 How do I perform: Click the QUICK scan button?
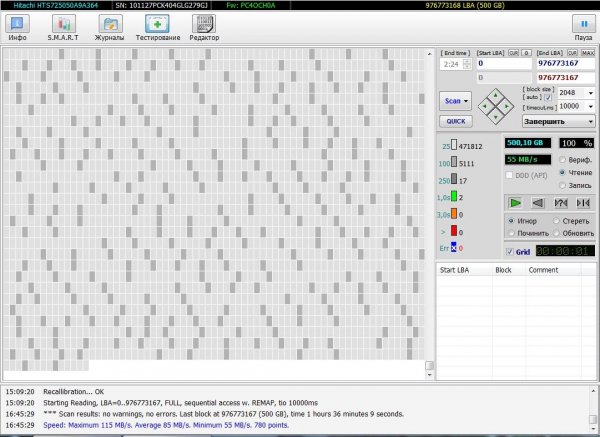tap(455, 121)
